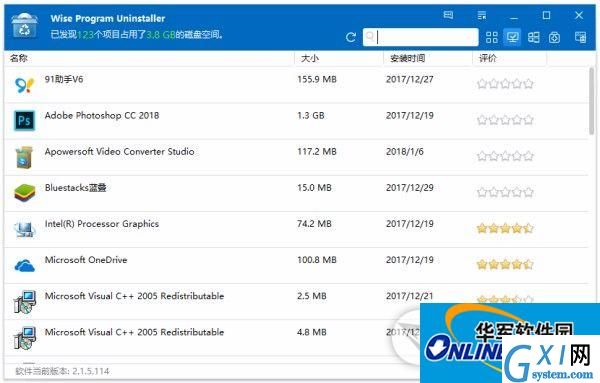Click the 2.5 MB size value
600x383 pixels.
(312, 296)
